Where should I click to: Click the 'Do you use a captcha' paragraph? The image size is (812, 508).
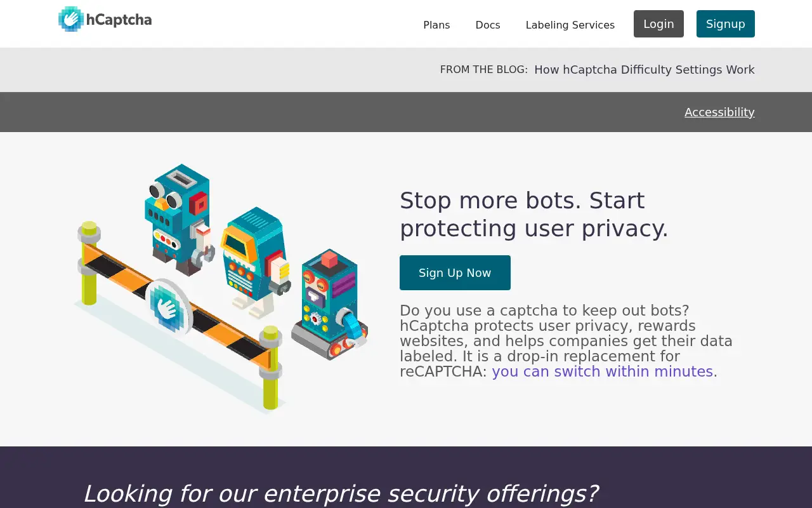click(566, 341)
